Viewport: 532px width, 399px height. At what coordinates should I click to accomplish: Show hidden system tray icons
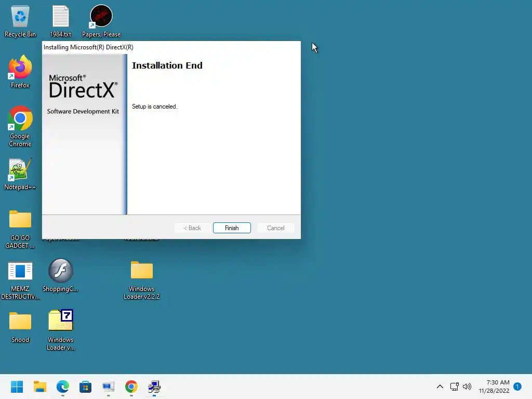(440, 387)
